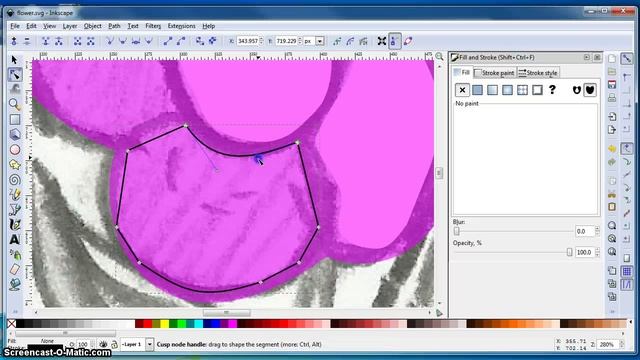Toggle the current layer lock icon
The height and width of the screenshot is (360, 640).
tap(115, 344)
